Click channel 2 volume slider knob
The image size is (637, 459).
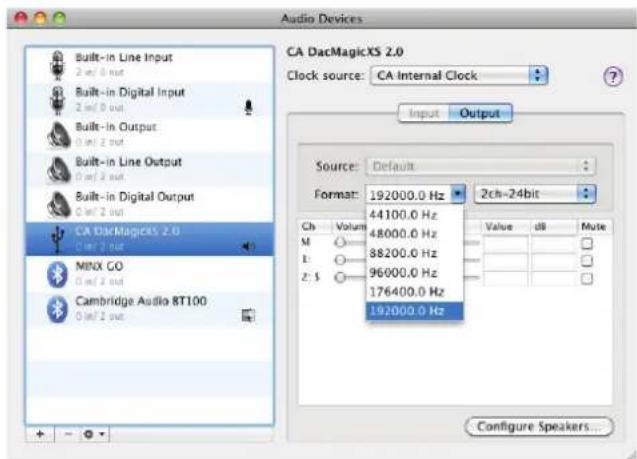click(x=340, y=277)
